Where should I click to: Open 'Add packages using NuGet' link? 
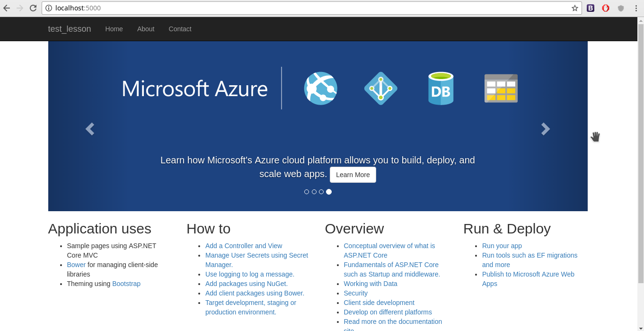click(x=247, y=284)
